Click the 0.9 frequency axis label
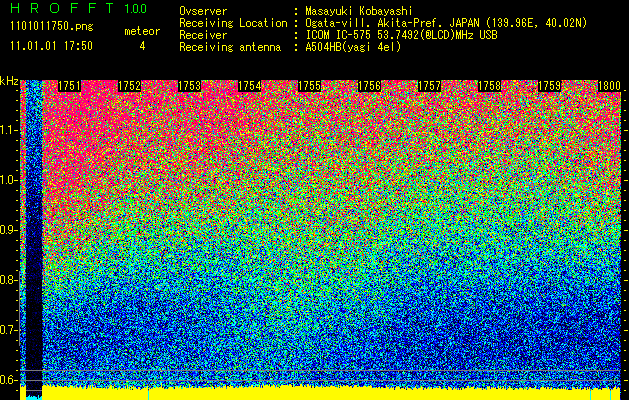The width and height of the screenshot is (629, 400). 9,230
